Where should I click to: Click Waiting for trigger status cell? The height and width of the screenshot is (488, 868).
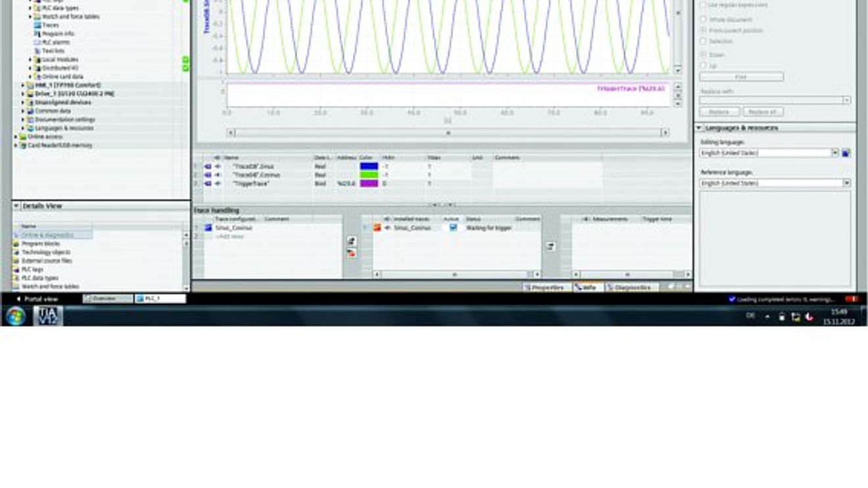(488, 228)
